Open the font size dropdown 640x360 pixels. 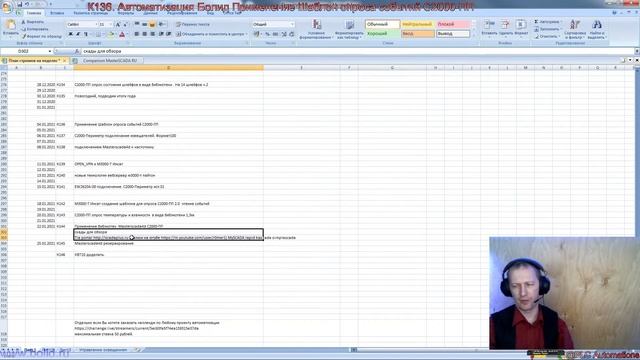point(111,24)
